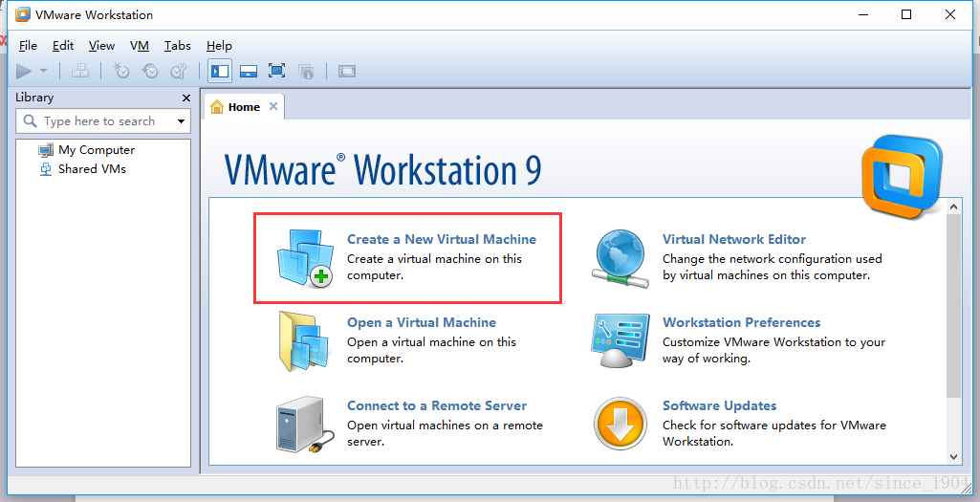Click the console view icon at toolbar end
This screenshot has height=502, width=980.
(x=347, y=72)
